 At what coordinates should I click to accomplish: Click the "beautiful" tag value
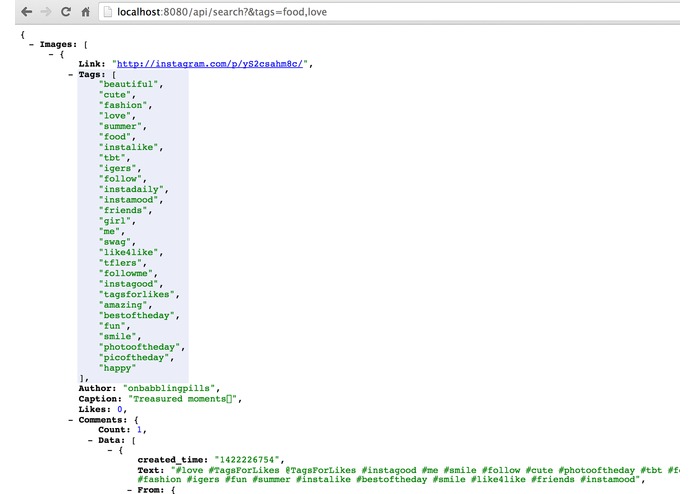point(129,84)
